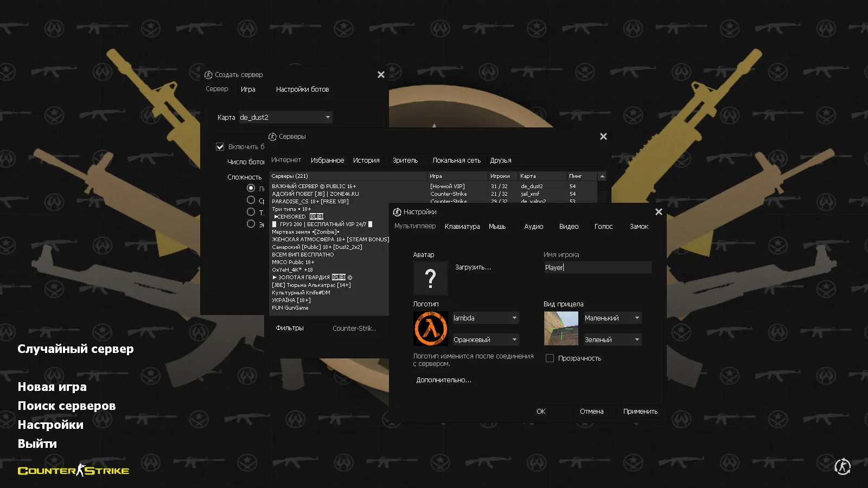Open the lambda logo dropdown
This screenshot has height=488, width=868.
point(486,318)
